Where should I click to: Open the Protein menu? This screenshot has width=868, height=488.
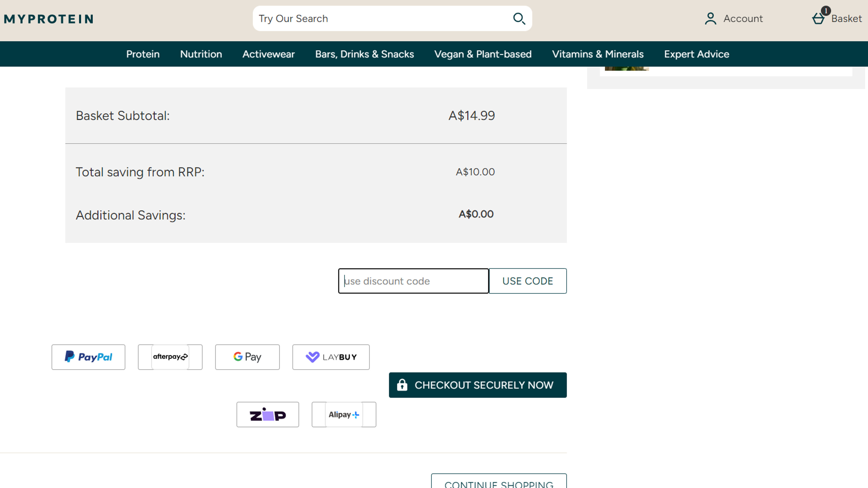pyautogui.click(x=143, y=54)
